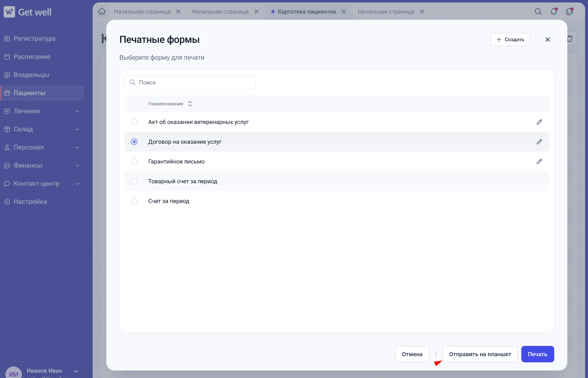Viewport: 588px width, 378px height.
Task: Edit the 'Договор на оказание услуг' form
Action: coord(539,142)
